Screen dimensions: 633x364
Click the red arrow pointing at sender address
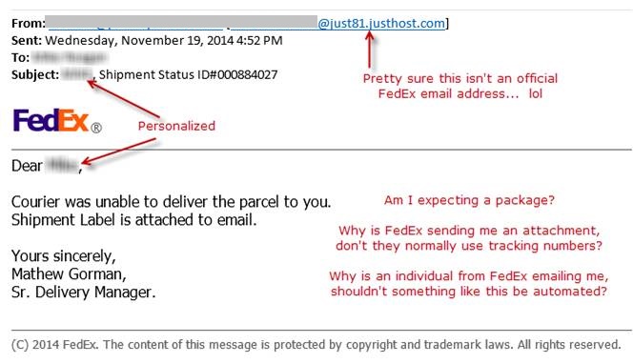369,50
